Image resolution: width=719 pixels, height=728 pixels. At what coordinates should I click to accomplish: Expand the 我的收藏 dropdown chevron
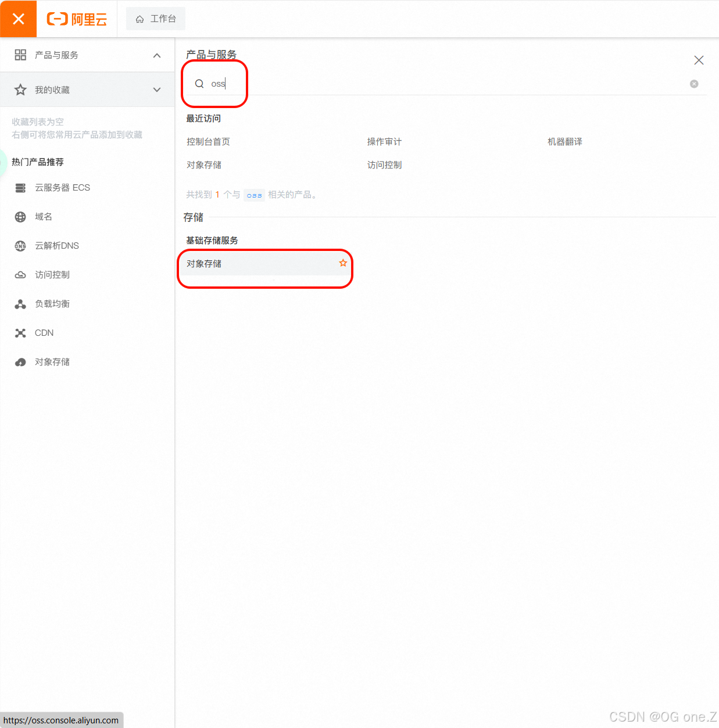[157, 89]
